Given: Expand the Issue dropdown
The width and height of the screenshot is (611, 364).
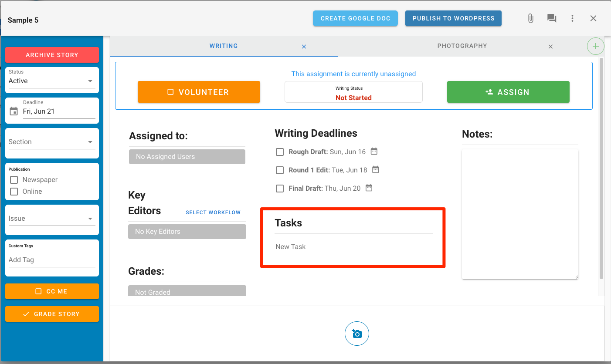Looking at the screenshot, I should click(52, 219).
